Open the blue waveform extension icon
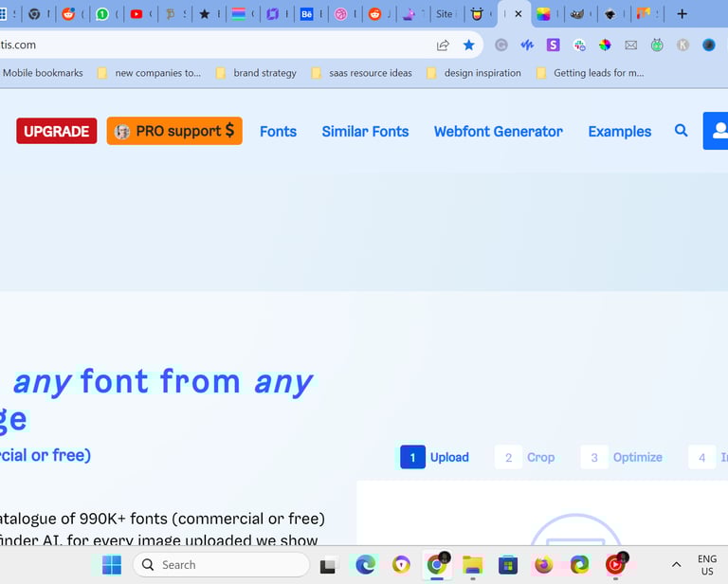Viewport: 728px width, 584px height. click(527, 45)
